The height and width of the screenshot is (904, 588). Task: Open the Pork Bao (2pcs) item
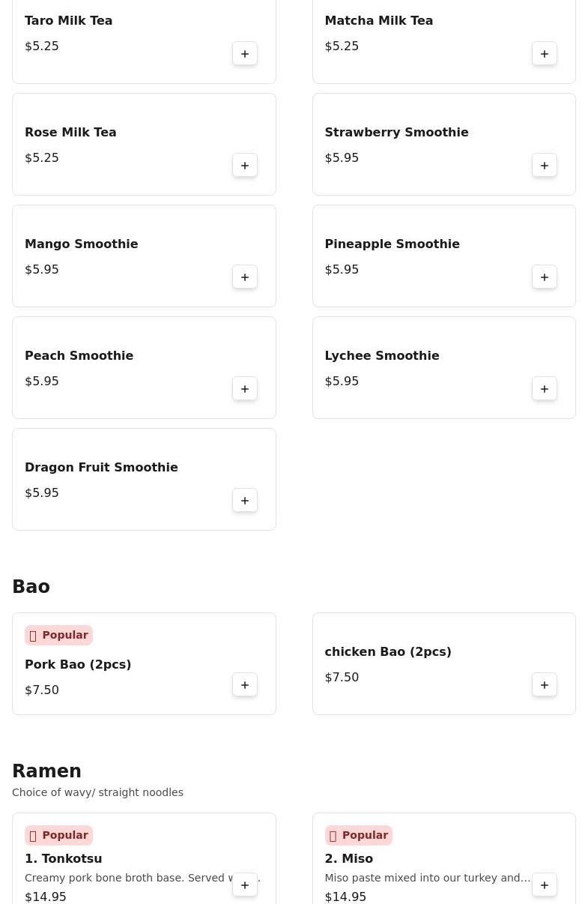click(78, 665)
